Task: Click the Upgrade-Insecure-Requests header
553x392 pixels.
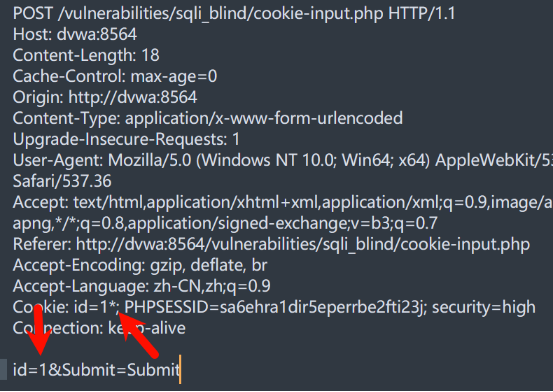Action: click(126, 139)
